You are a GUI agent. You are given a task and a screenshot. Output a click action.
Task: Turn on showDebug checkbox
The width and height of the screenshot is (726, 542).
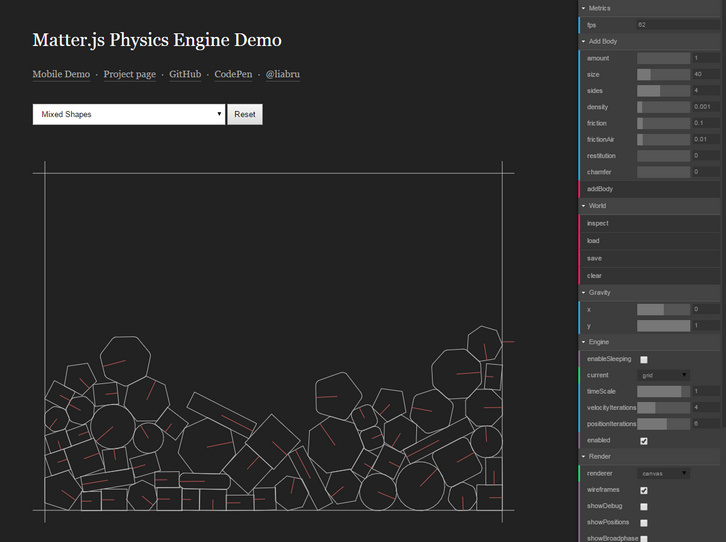point(643,506)
